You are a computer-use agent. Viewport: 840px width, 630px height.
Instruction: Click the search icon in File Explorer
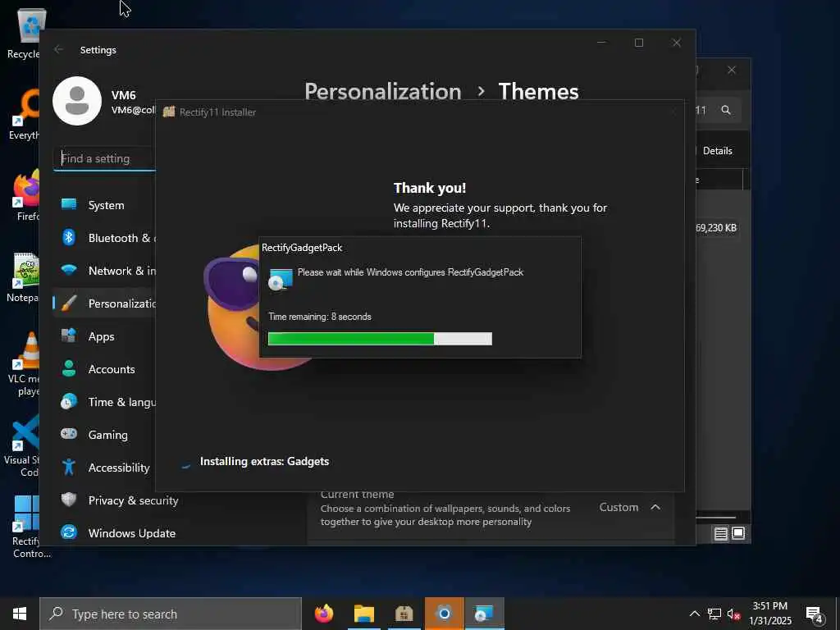coord(726,110)
